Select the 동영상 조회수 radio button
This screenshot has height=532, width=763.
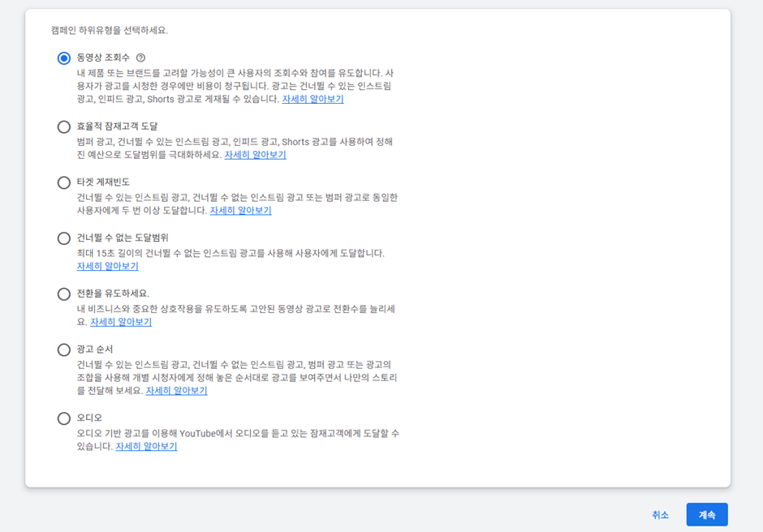tap(64, 58)
